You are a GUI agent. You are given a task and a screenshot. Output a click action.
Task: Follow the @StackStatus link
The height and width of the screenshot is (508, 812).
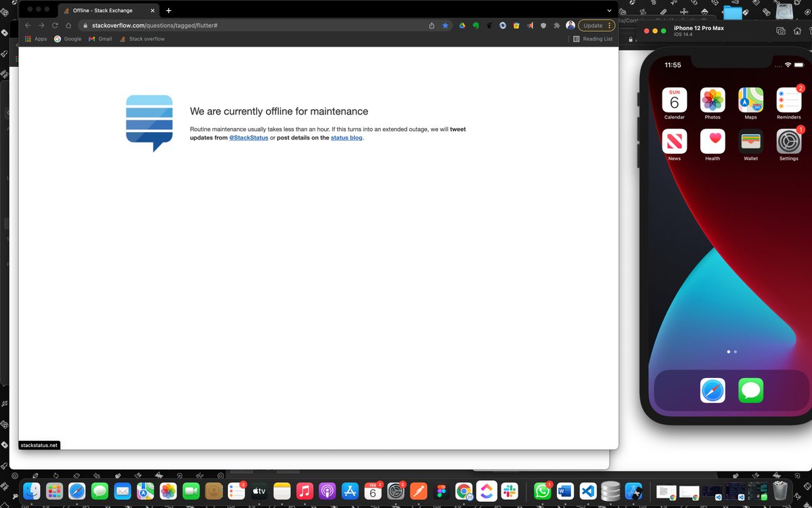tap(248, 137)
